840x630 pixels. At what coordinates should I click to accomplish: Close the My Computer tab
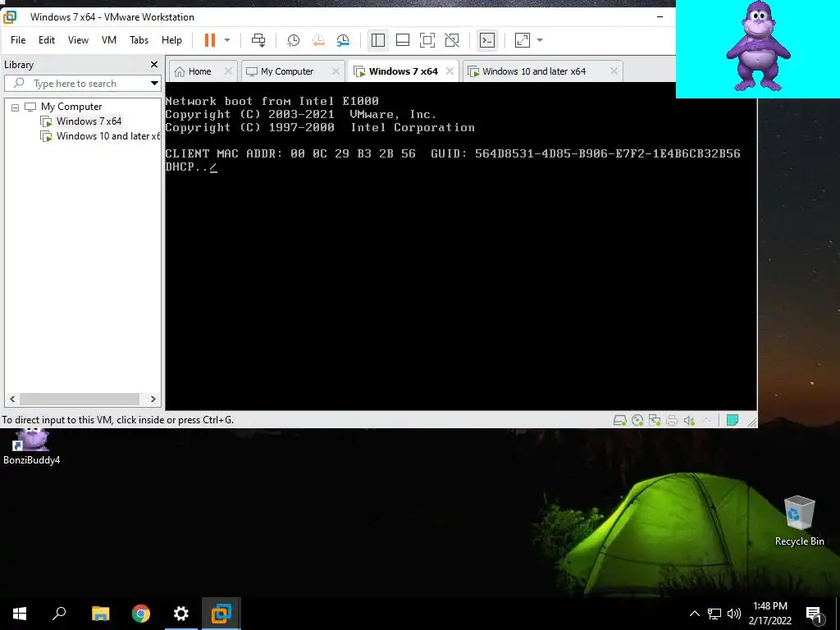[x=336, y=71]
